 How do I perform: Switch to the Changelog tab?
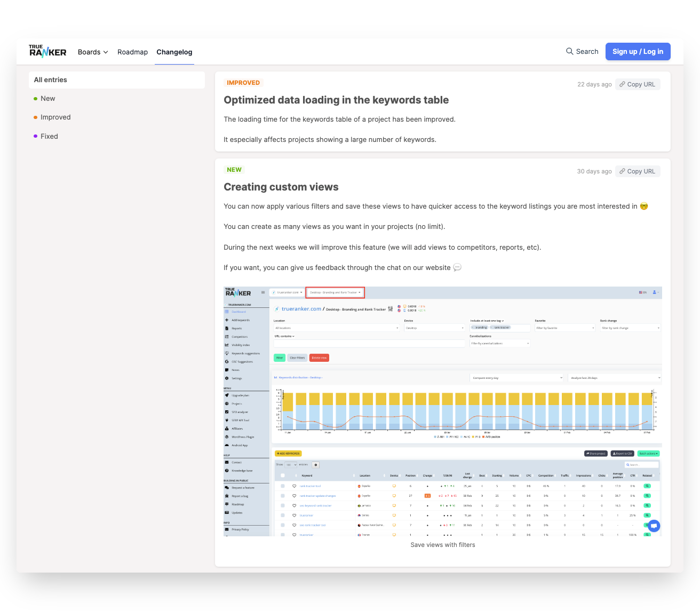pyautogui.click(x=174, y=52)
